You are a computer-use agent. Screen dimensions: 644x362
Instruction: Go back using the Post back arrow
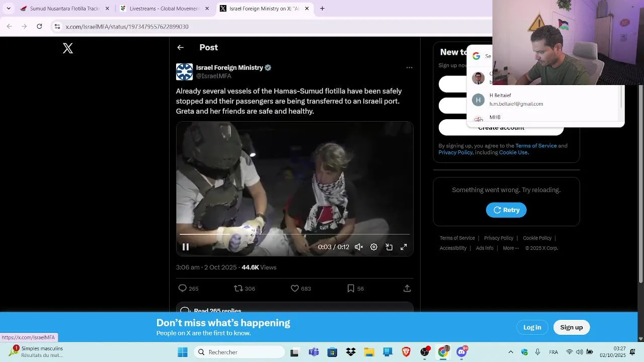pyautogui.click(x=180, y=47)
